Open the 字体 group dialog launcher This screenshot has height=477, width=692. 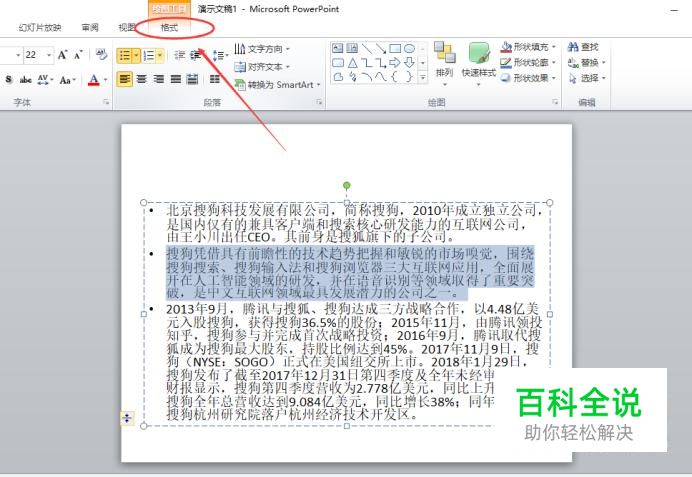pyautogui.click(x=106, y=102)
